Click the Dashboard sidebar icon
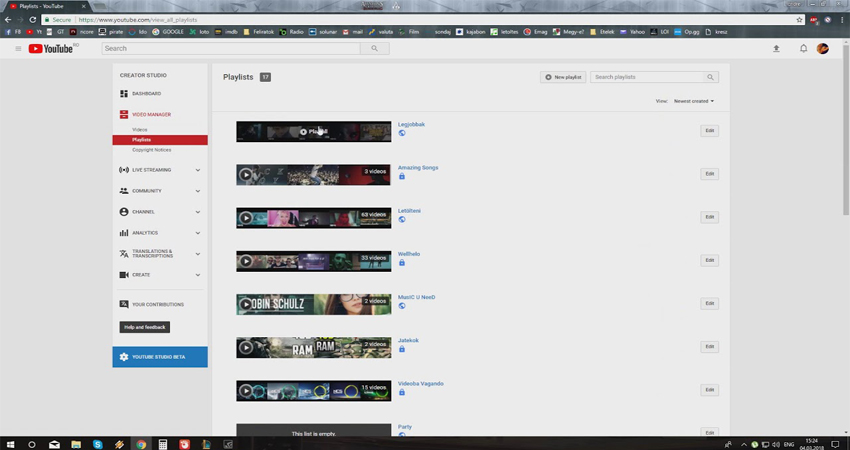The image size is (850, 450). tap(124, 94)
